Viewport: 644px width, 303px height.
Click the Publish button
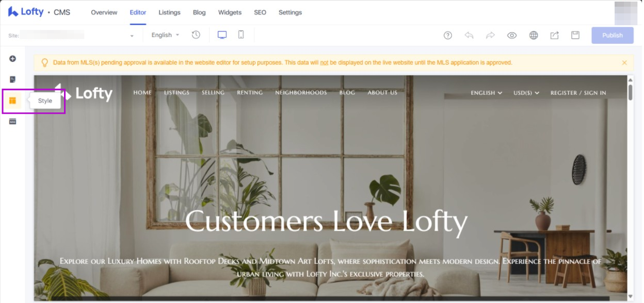pyautogui.click(x=613, y=36)
